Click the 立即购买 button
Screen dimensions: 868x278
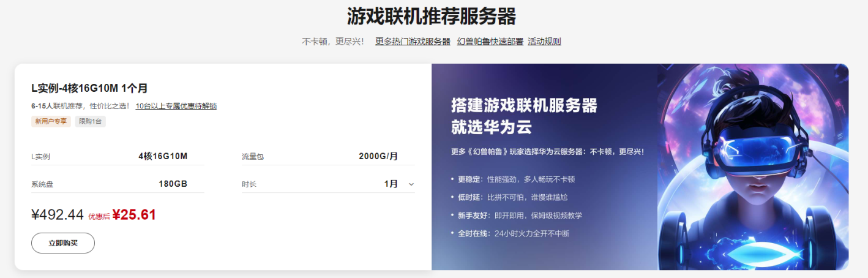[x=63, y=243]
